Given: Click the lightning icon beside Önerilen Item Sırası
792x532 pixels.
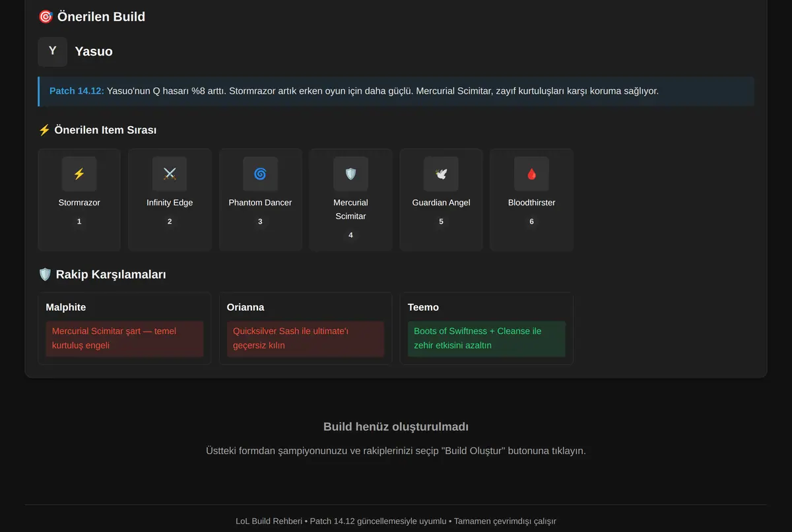Looking at the screenshot, I should pyautogui.click(x=44, y=130).
